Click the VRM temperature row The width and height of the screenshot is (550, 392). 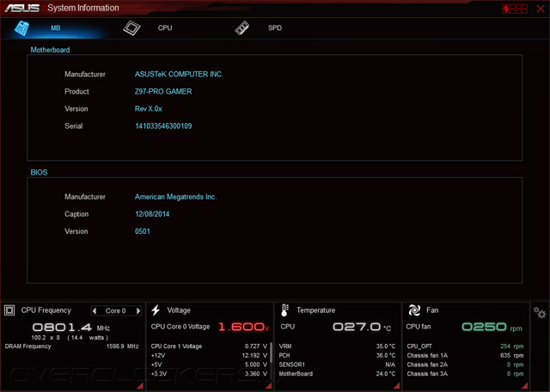[337, 346]
